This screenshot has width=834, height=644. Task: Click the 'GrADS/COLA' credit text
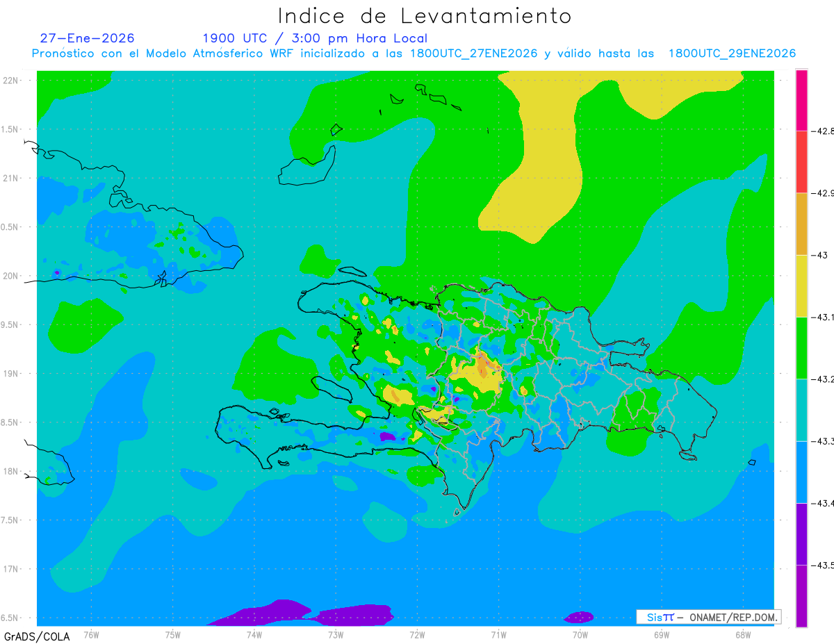pyautogui.click(x=37, y=636)
